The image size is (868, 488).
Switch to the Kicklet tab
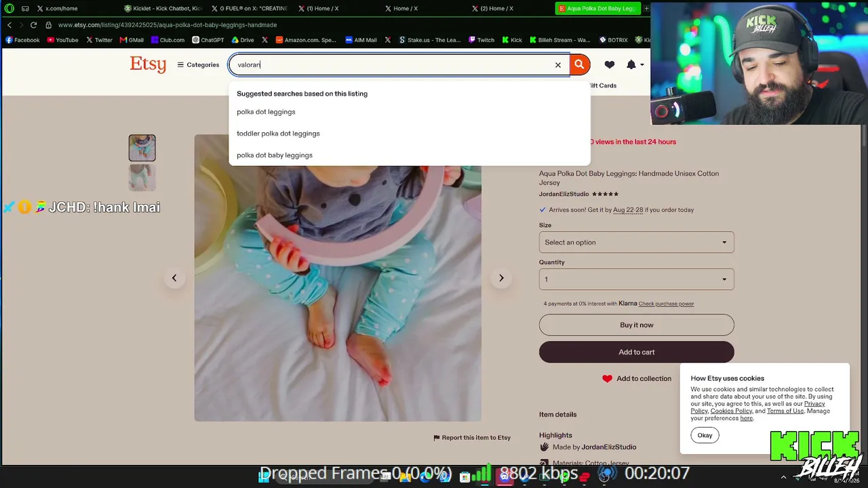(163, 9)
